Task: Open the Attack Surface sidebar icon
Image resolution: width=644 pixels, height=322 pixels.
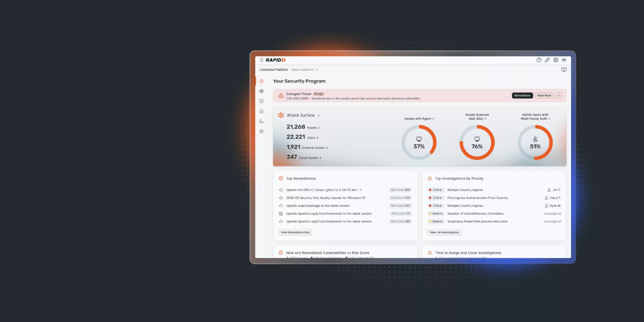Action: point(261,91)
